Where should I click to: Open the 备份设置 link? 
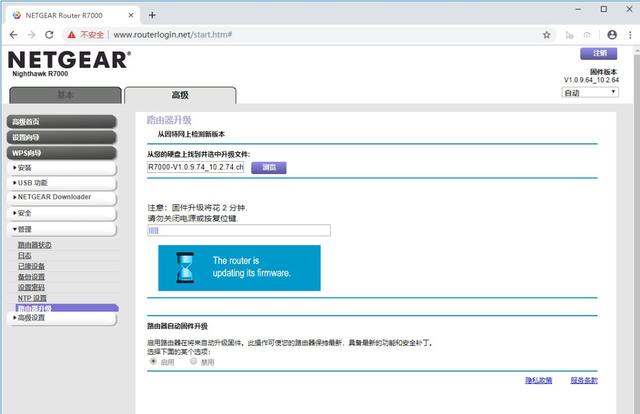[x=31, y=277]
